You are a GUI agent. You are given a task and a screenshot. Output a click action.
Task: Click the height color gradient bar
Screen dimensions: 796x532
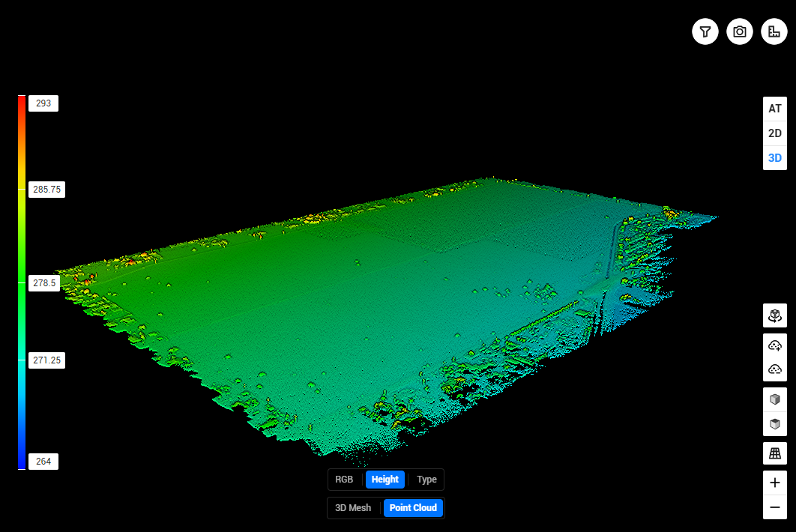coord(22,282)
